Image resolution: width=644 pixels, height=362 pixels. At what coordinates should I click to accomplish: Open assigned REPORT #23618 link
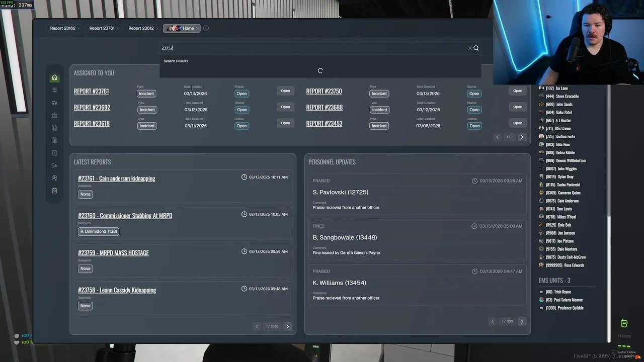tap(92, 123)
